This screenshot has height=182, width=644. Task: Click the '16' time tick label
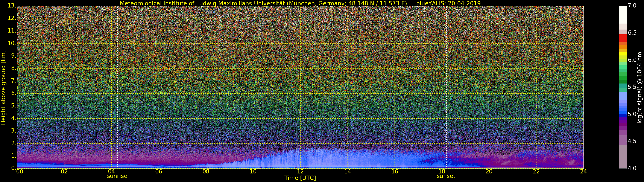(395, 172)
